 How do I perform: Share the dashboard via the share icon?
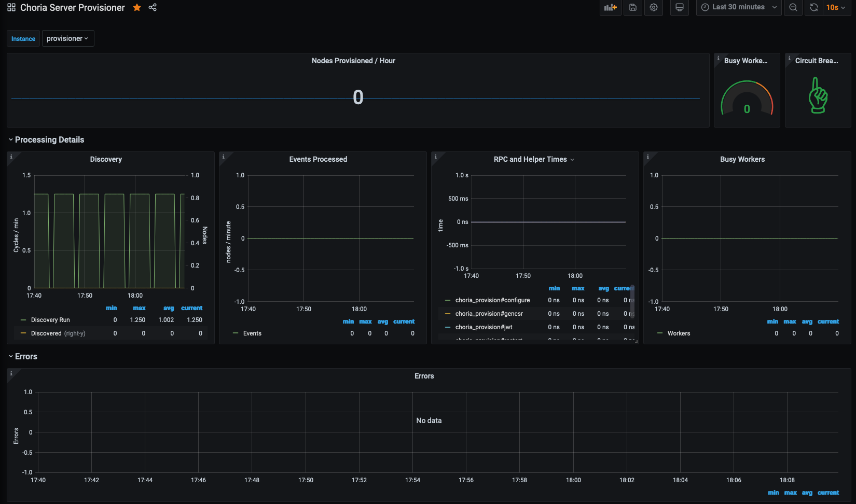[153, 7]
